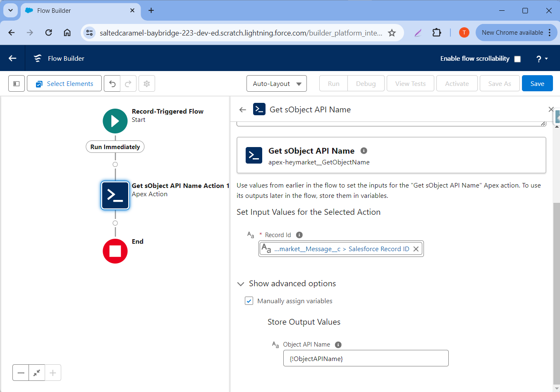Click the Record Id value field
Image resolution: width=560 pixels, height=392 pixels.
click(x=341, y=249)
